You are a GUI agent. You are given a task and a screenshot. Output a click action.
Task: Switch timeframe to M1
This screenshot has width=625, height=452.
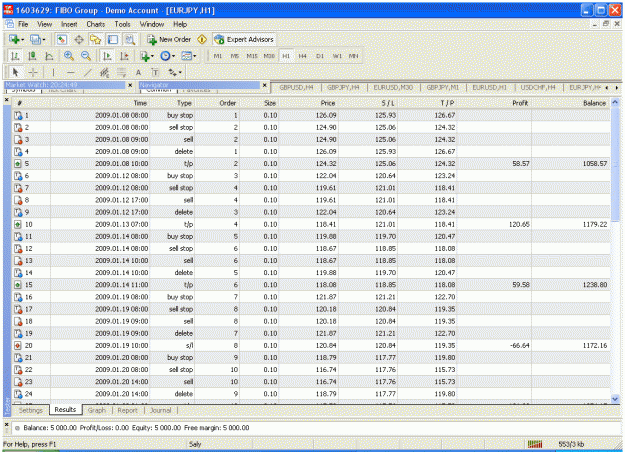218,56
